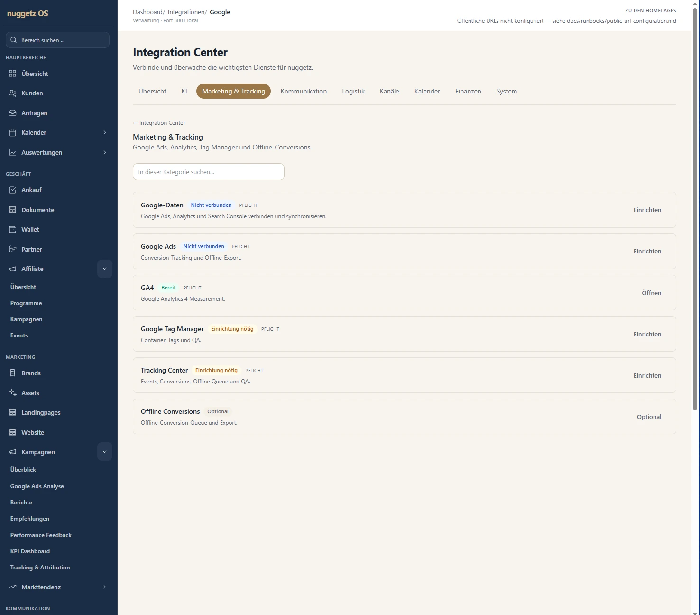
Task: Expand the Markttendenz submenu chevron
Action: click(105, 587)
